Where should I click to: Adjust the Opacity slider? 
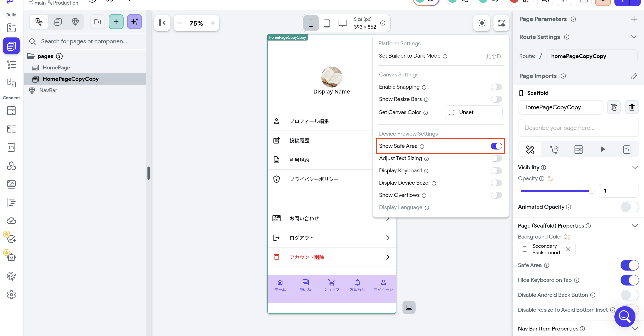click(591, 191)
